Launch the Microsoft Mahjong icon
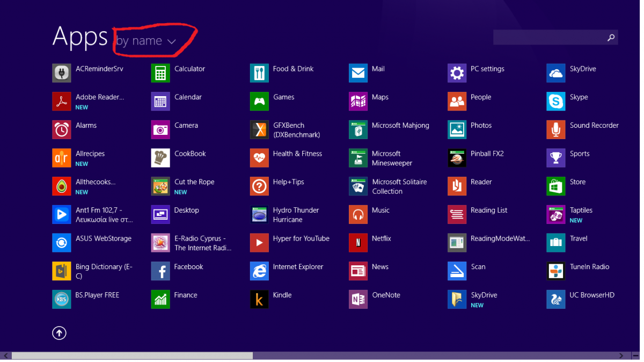 358,129
